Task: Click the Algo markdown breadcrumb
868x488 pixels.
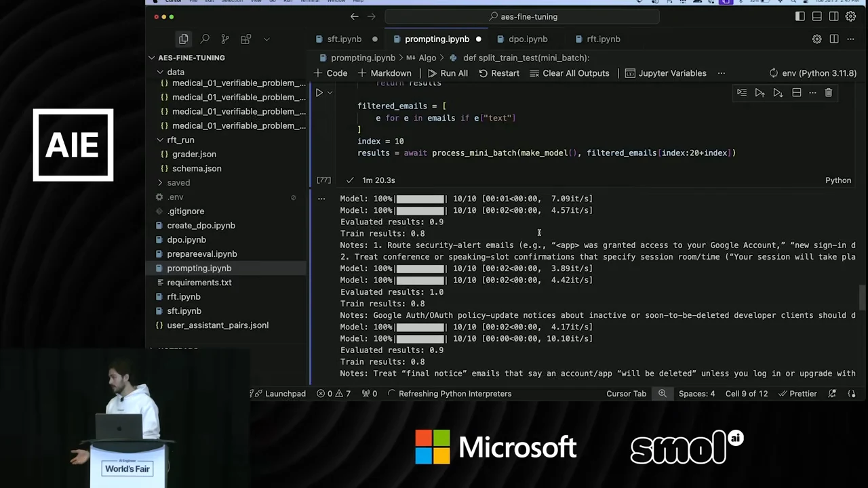Action: pyautogui.click(x=421, y=58)
